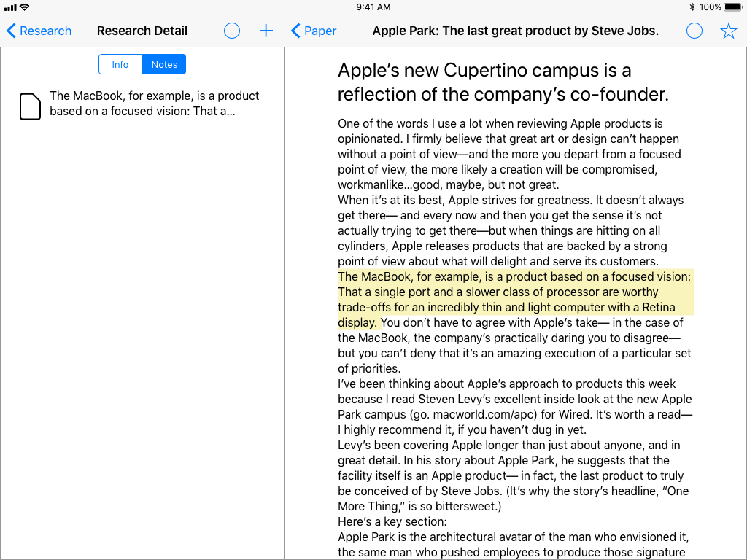Screen dimensions: 747x560
Task: Tap the Apple Park paper title
Action: pyautogui.click(x=516, y=31)
